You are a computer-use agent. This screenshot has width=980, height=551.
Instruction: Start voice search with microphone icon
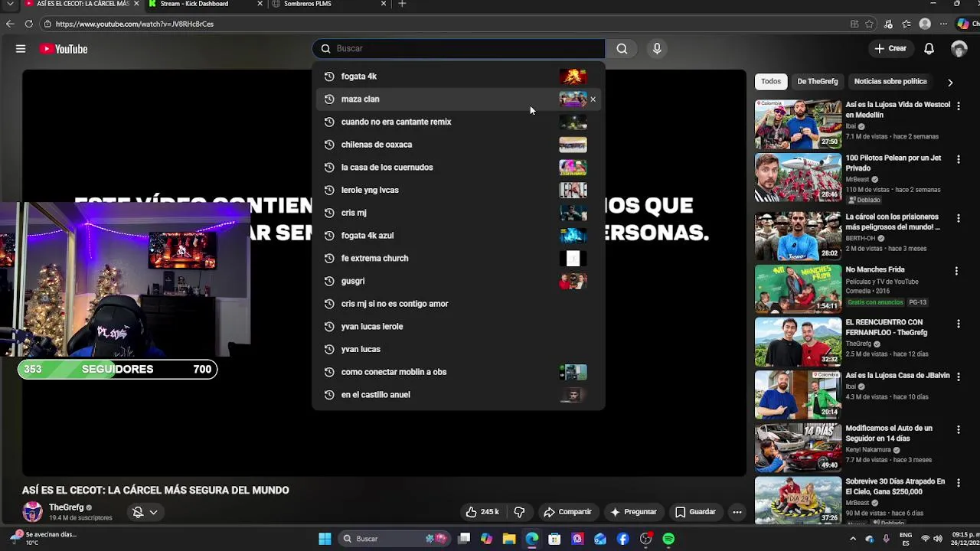point(657,49)
